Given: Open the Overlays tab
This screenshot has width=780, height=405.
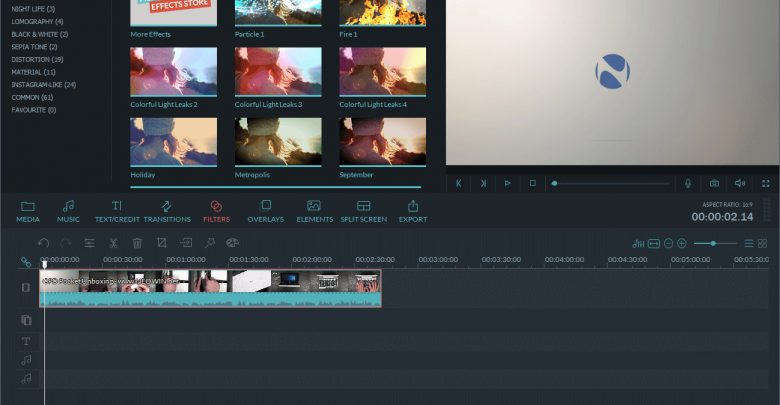Looking at the screenshot, I should coord(266,211).
